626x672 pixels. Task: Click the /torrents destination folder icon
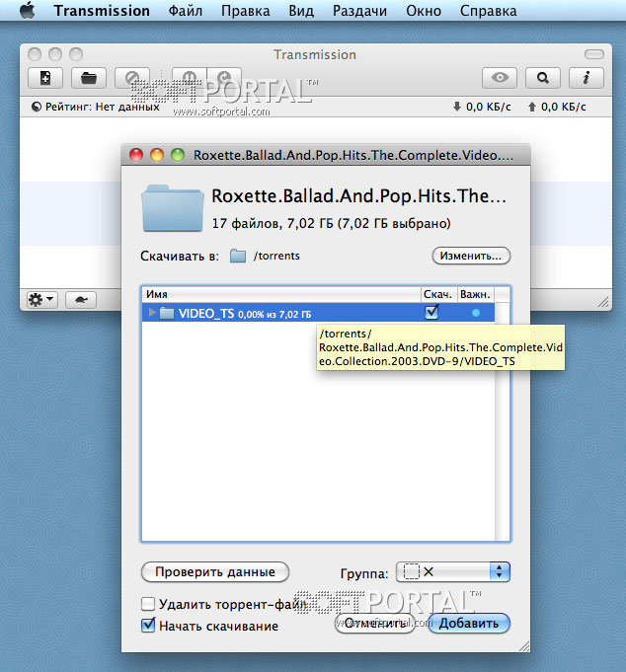(238, 256)
